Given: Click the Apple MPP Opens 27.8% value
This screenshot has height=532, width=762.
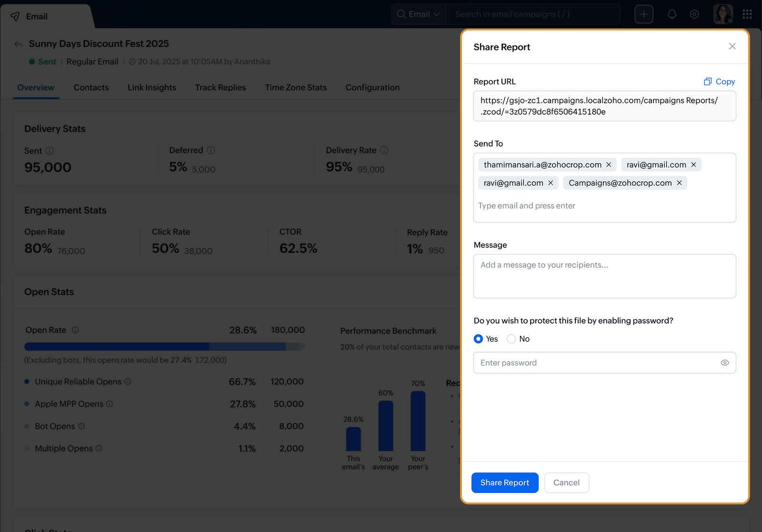Looking at the screenshot, I should (243, 404).
